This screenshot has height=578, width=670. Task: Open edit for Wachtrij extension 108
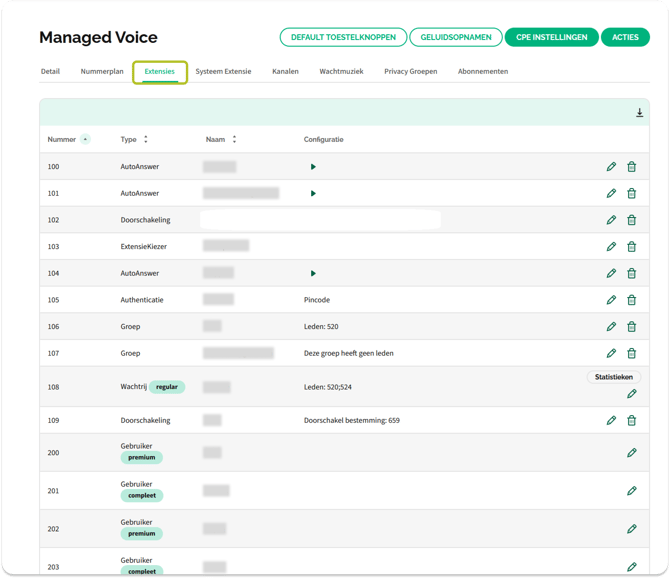tap(631, 394)
